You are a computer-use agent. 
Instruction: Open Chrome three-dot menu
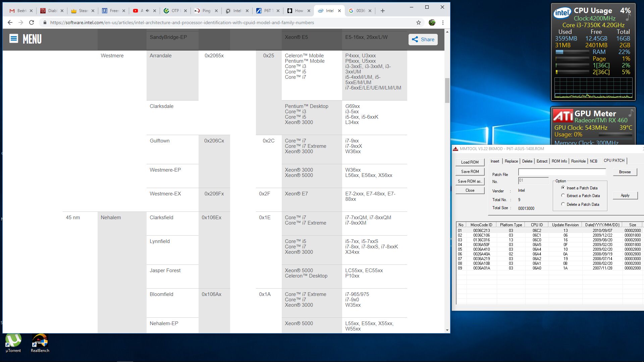443,22
